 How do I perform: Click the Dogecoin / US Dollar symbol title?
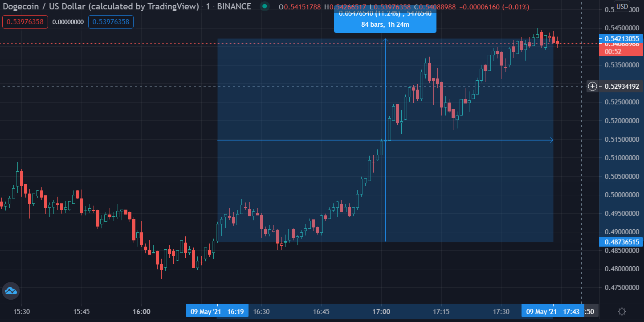(x=101, y=7)
